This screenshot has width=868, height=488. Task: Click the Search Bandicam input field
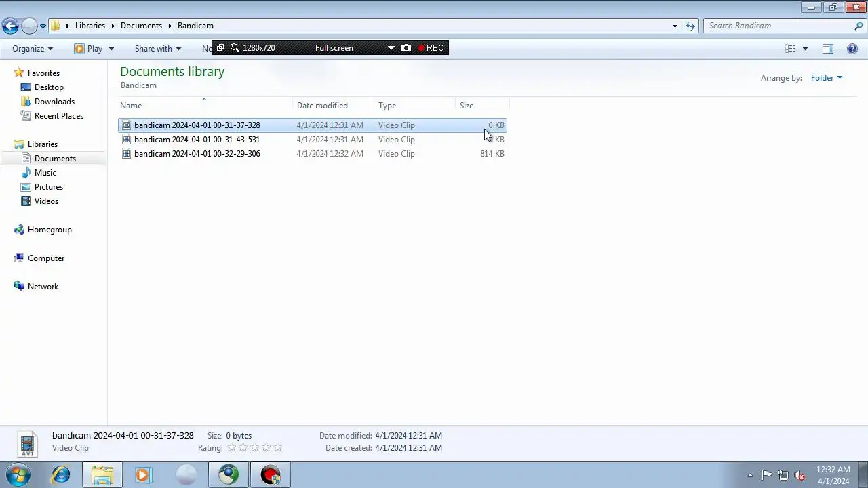[x=778, y=26]
